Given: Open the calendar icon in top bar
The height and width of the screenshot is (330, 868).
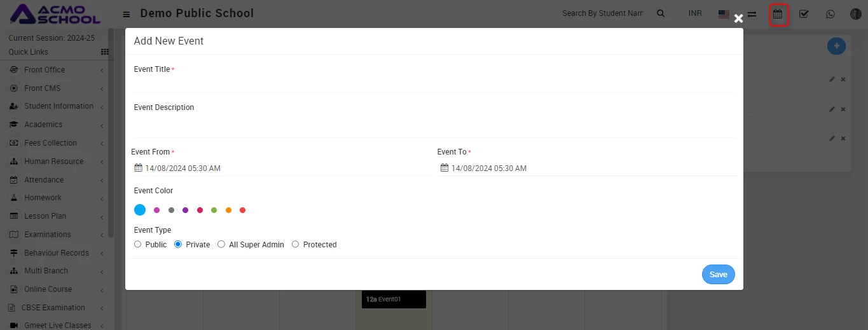Looking at the screenshot, I should click(778, 14).
